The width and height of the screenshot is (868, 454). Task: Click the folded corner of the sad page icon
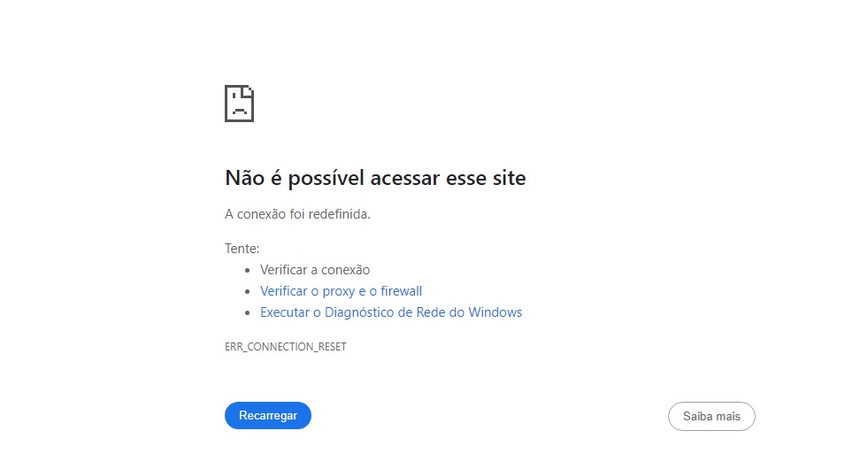[x=248, y=91]
